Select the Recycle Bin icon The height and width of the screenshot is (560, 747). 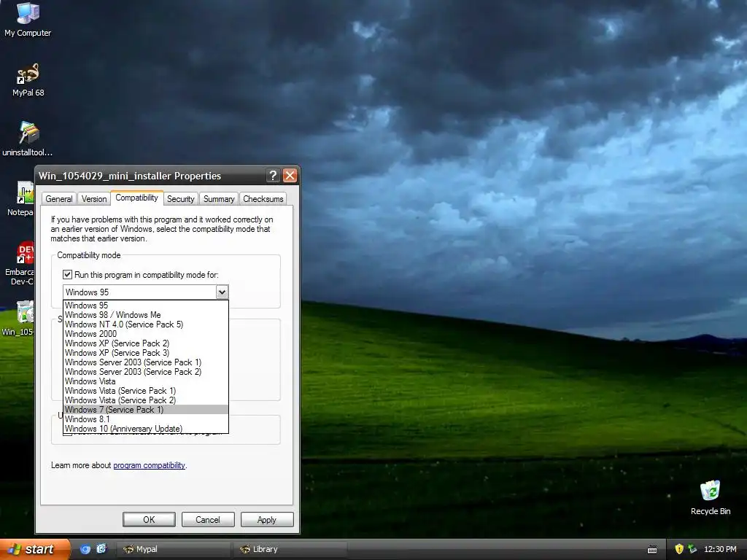pos(711,497)
